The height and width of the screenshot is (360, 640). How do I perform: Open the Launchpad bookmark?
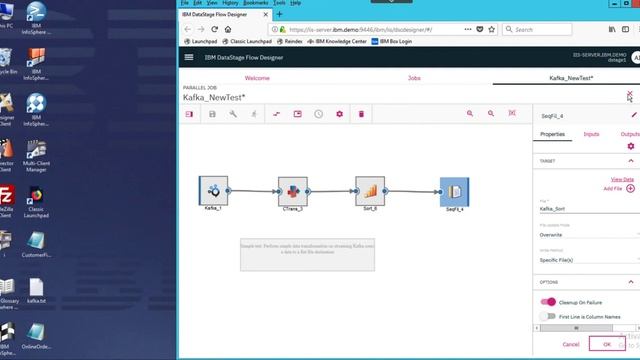(201, 41)
